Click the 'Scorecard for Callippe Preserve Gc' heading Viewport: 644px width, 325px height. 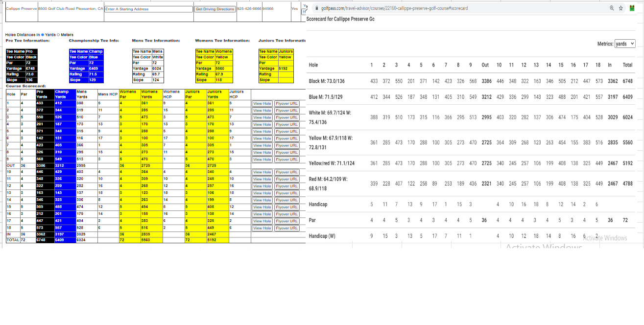(340, 19)
